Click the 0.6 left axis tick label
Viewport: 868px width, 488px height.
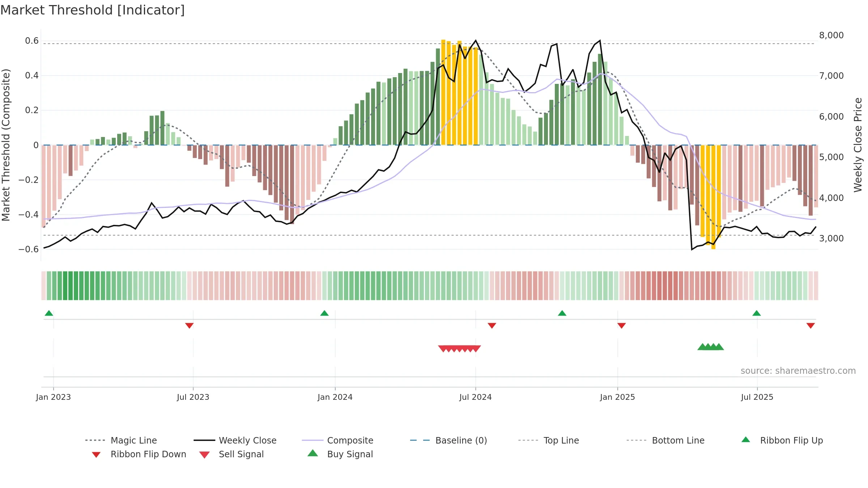coord(32,41)
